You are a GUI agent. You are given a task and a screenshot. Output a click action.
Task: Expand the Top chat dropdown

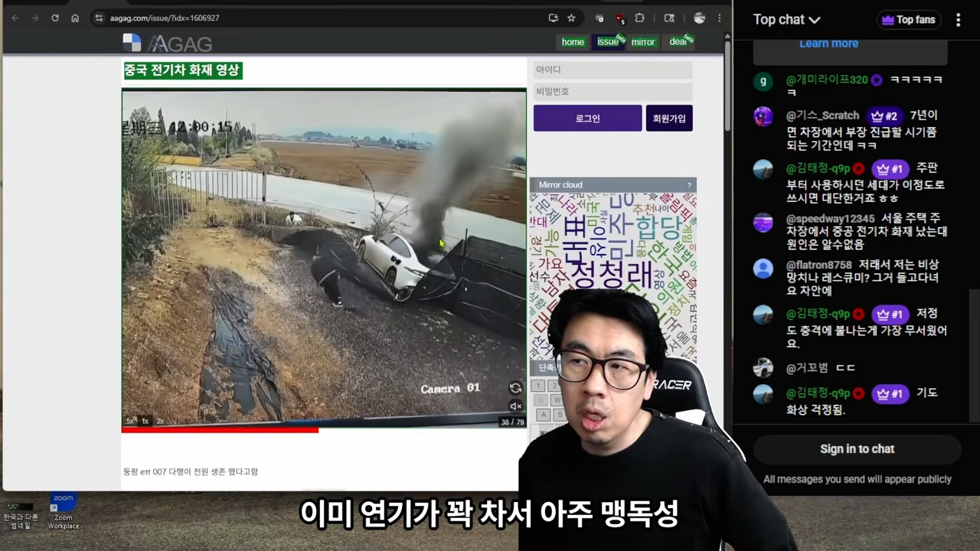[786, 20]
